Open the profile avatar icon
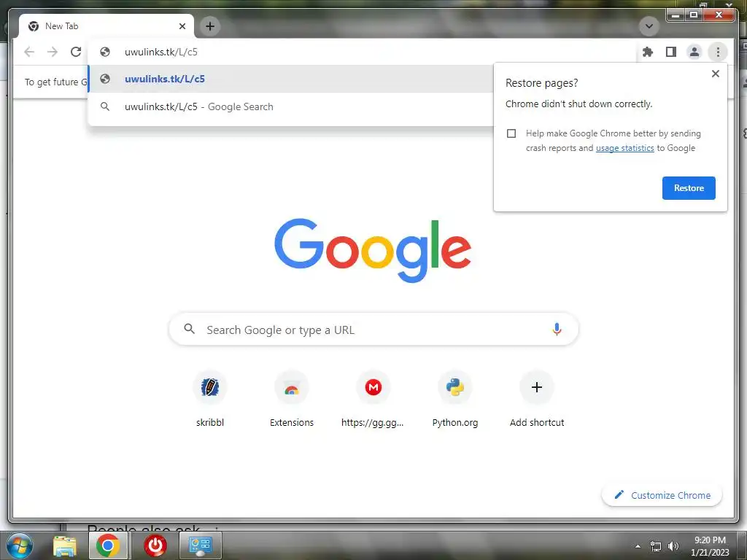 [694, 52]
